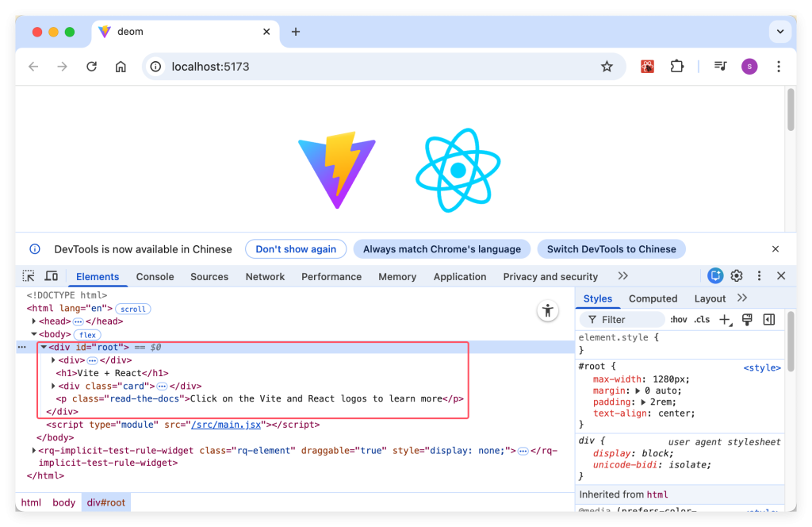This screenshot has width=812, height=527.
Task: Click the Styles Filter input field
Action: point(622,320)
